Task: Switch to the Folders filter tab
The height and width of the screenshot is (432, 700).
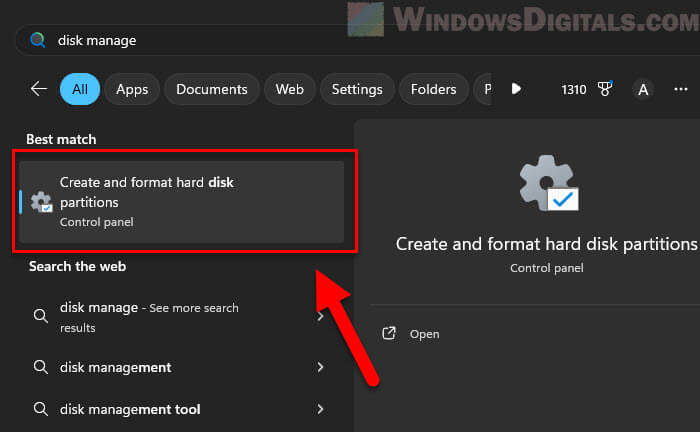Action: click(x=433, y=89)
